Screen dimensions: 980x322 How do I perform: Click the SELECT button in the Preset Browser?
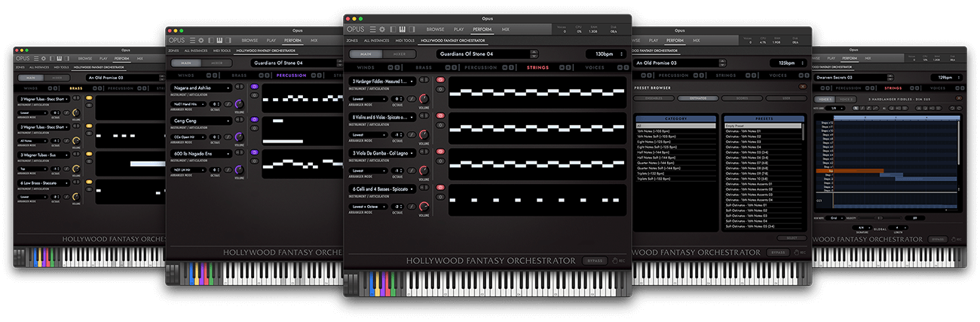coord(791,237)
